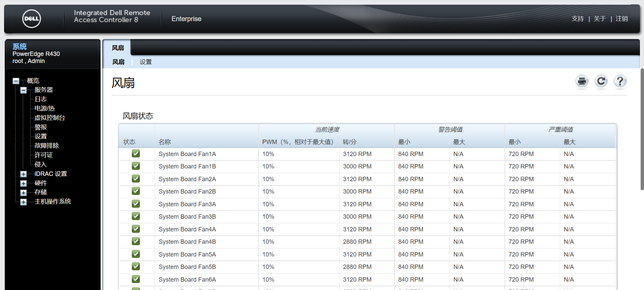Open 设置 in the navigation tree

pos(41,136)
